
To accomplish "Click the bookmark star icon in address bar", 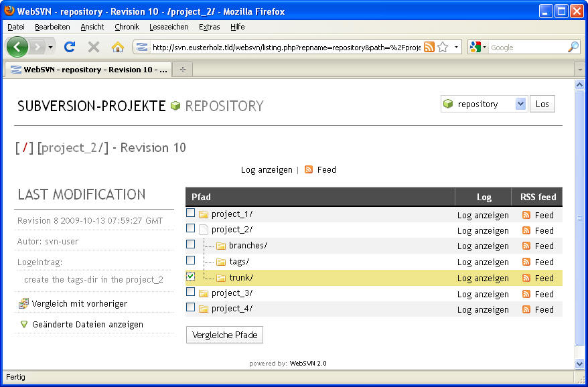I will pos(443,47).
